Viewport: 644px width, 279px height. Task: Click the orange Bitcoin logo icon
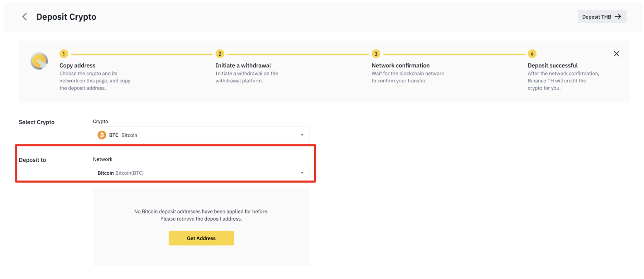tap(102, 135)
